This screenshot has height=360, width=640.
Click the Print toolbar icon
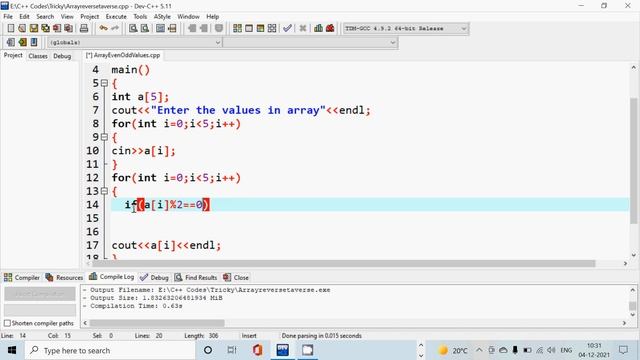(x=84, y=28)
